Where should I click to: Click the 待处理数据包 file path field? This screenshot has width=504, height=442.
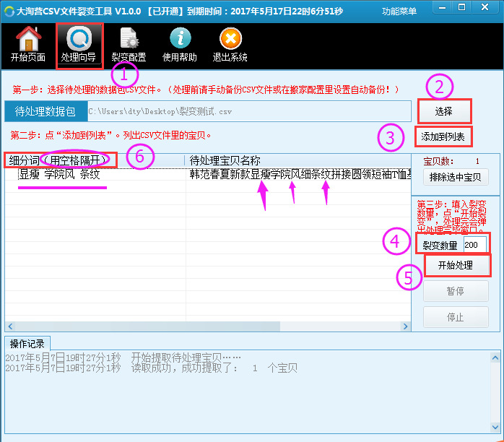tap(249, 111)
